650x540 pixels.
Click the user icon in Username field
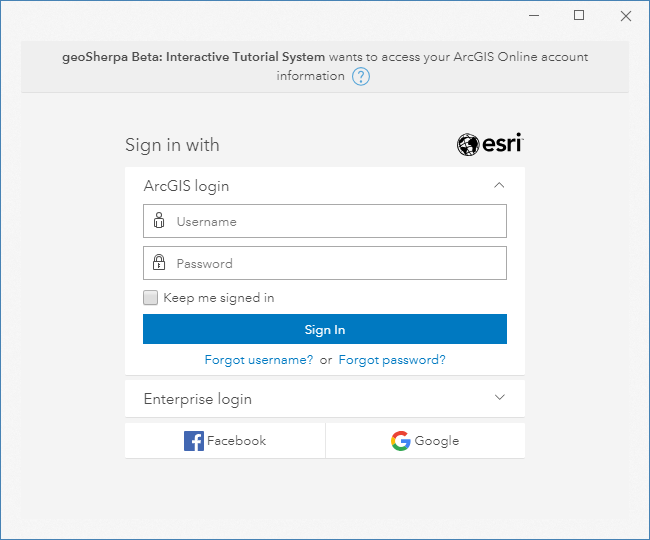(159, 220)
